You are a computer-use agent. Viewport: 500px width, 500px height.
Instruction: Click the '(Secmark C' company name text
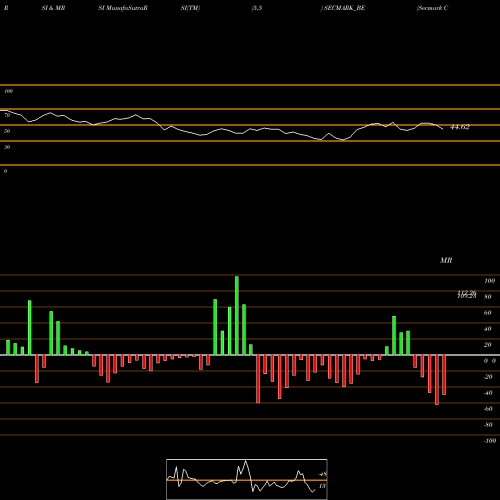(432, 8)
